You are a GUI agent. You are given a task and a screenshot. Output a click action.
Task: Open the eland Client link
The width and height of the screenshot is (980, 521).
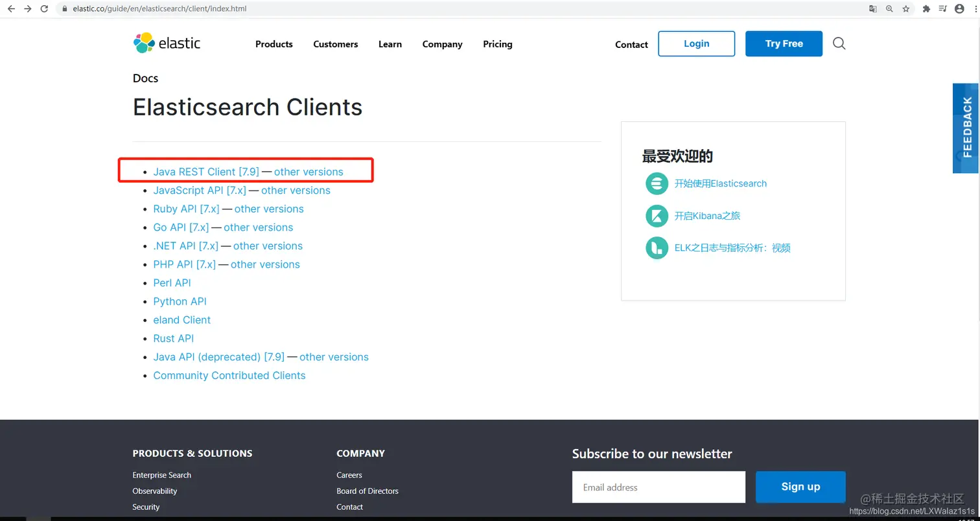pos(182,320)
